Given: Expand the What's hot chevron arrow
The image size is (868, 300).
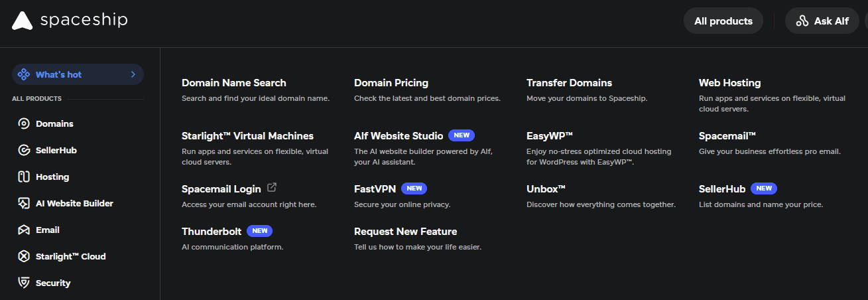Looking at the screenshot, I should click(133, 74).
